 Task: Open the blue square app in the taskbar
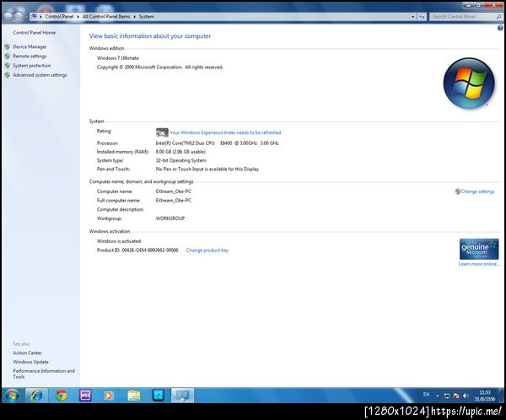(159, 396)
